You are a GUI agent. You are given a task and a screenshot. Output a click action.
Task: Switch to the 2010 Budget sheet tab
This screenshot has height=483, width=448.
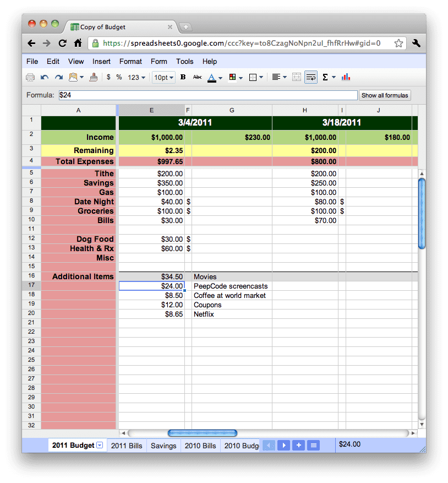[x=241, y=446]
